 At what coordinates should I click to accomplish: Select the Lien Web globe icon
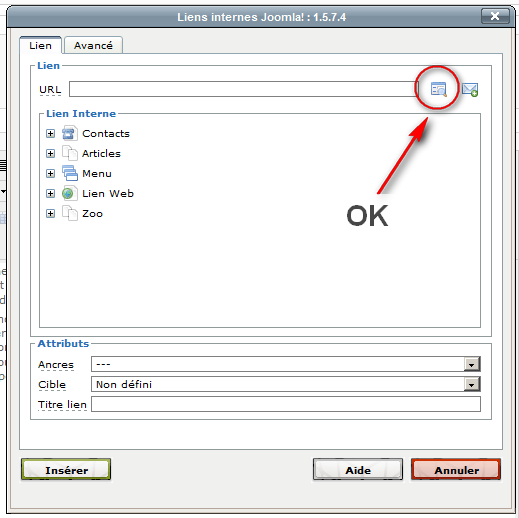(70, 193)
